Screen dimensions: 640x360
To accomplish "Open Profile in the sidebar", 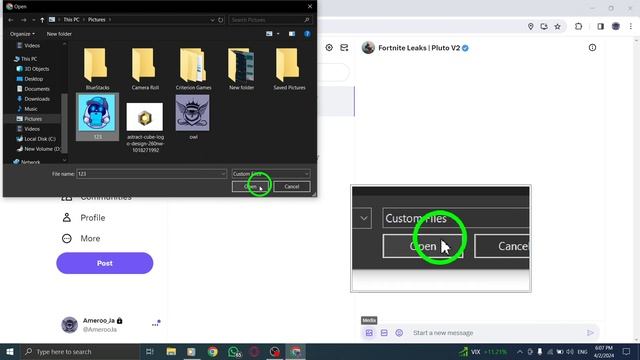I will click(x=83, y=218).
